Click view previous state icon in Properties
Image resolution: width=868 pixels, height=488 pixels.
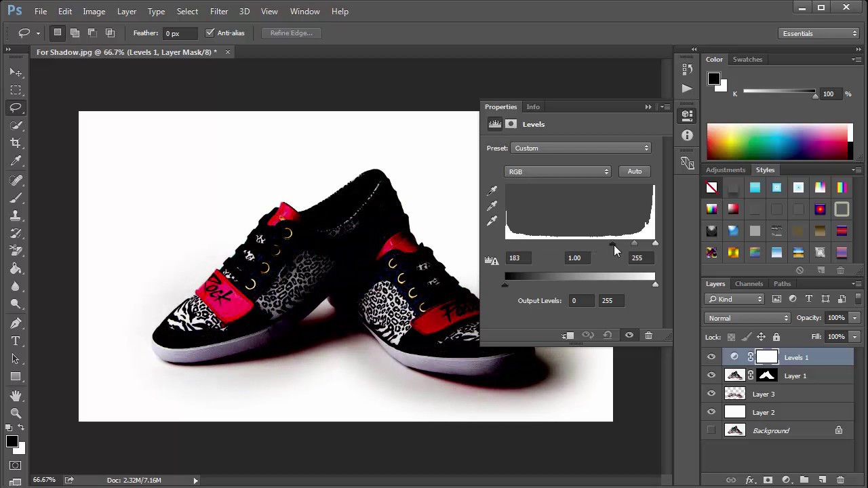coord(588,335)
